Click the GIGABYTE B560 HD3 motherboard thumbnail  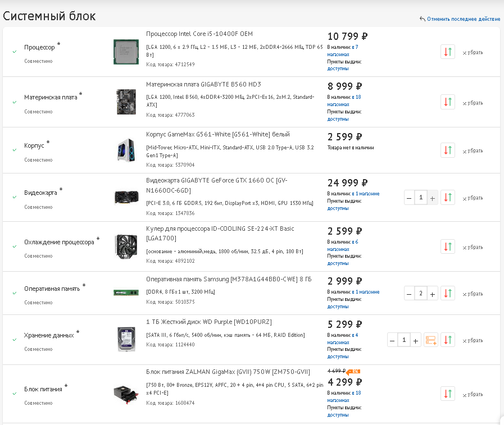[x=126, y=102]
